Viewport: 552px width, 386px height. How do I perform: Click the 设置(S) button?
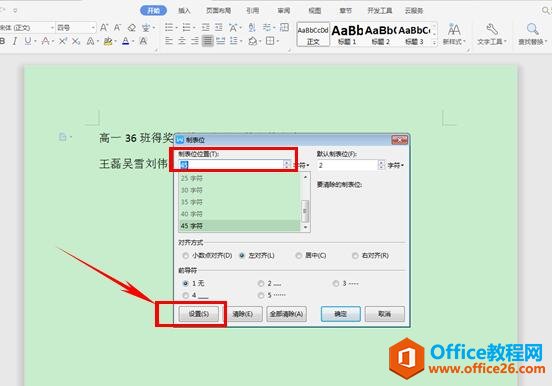tap(199, 314)
